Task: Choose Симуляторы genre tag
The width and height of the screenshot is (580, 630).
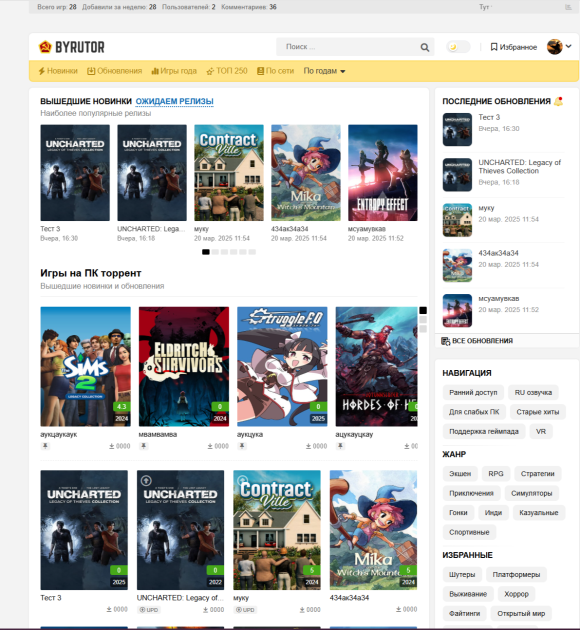Action: click(531, 493)
